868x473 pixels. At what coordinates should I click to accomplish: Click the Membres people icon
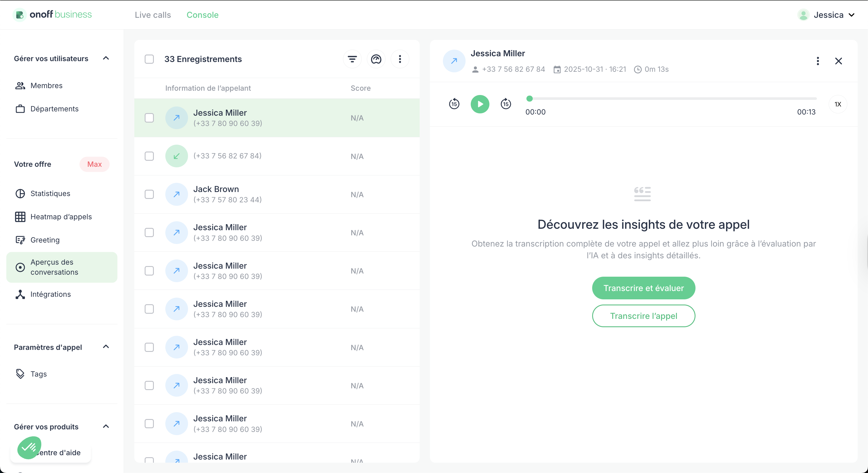click(20, 86)
